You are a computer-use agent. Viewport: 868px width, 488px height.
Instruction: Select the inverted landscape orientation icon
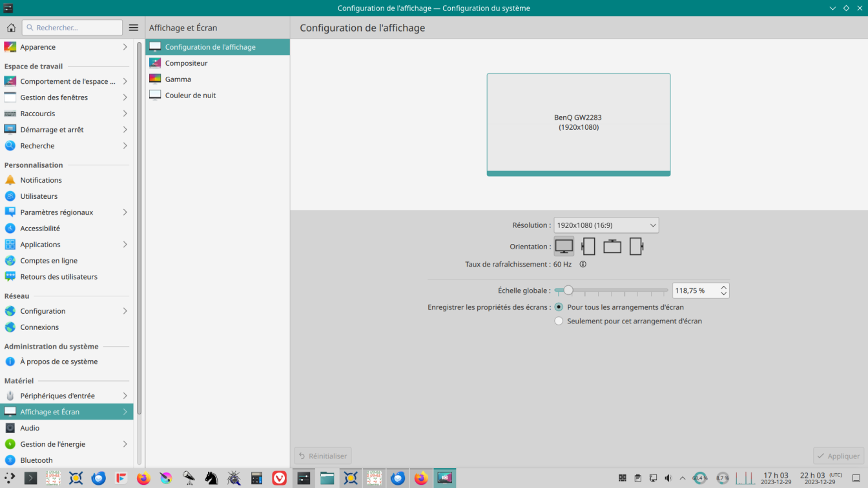(x=612, y=246)
